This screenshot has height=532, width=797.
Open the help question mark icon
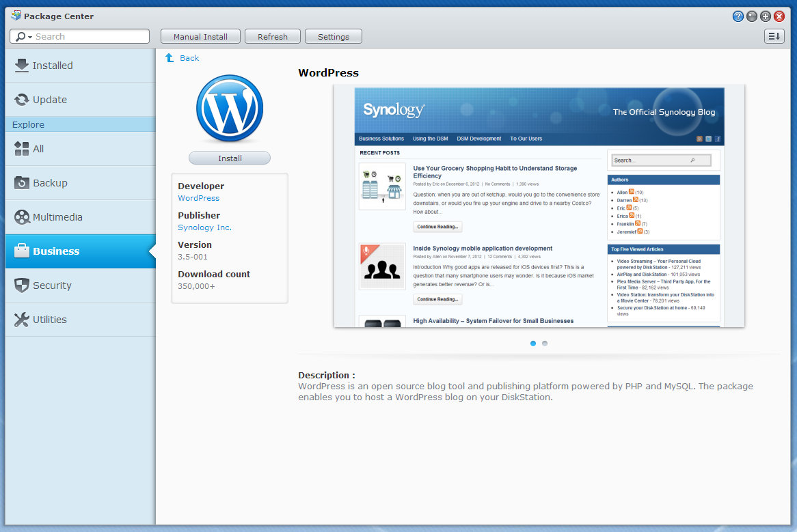(x=738, y=16)
